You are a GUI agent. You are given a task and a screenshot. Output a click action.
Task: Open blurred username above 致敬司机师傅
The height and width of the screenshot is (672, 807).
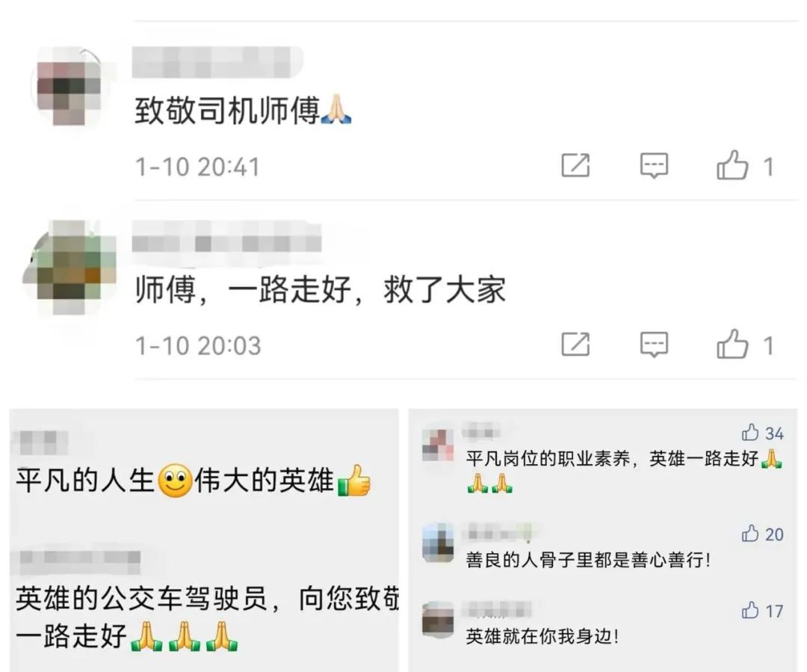[x=217, y=62]
